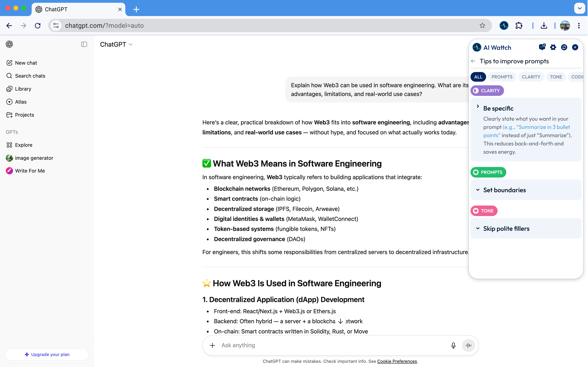
Task: Click the site information icon in the address bar
Action: point(56,26)
